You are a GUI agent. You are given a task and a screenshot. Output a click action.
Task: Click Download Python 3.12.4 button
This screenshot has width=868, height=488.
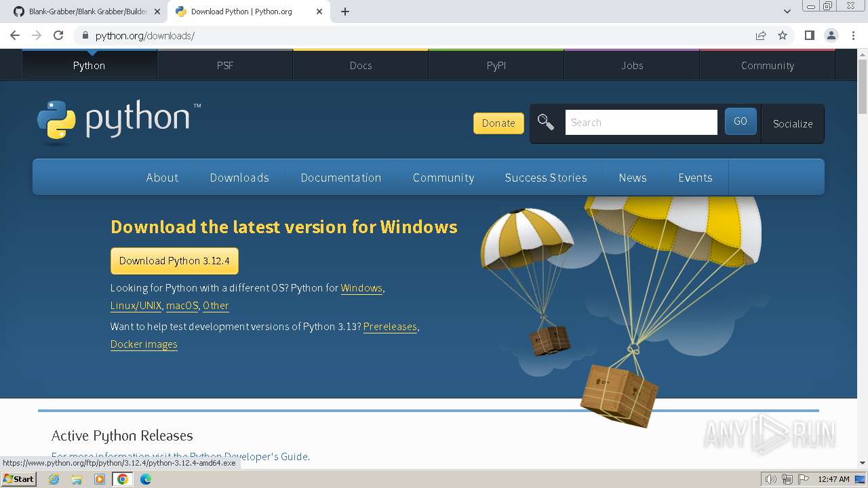174,261
